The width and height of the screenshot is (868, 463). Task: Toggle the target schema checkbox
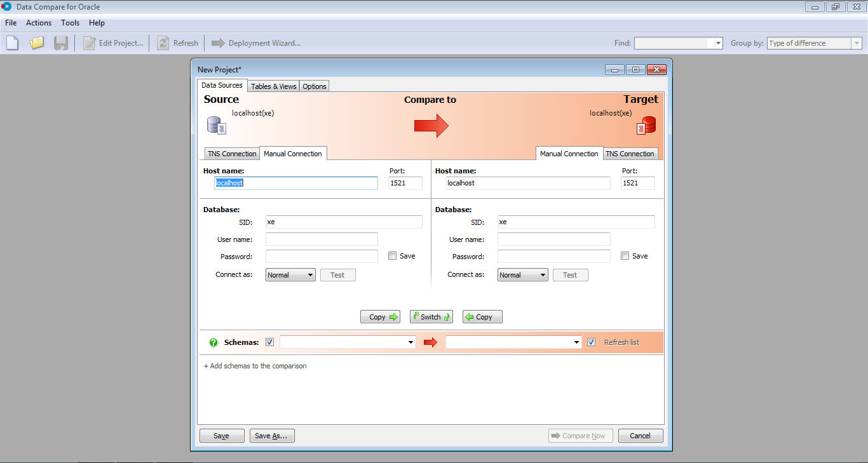click(592, 342)
